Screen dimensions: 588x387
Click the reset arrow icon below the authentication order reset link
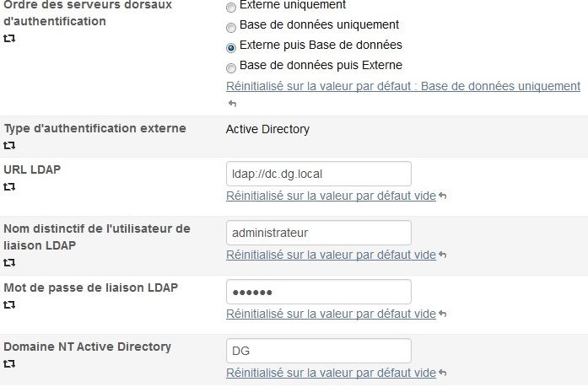[x=232, y=104]
